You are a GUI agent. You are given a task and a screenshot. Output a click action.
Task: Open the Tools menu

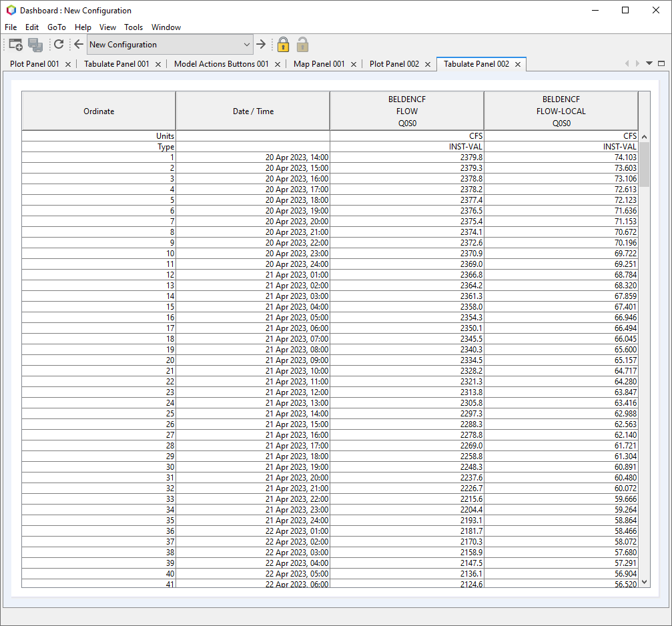tap(133, 27)
